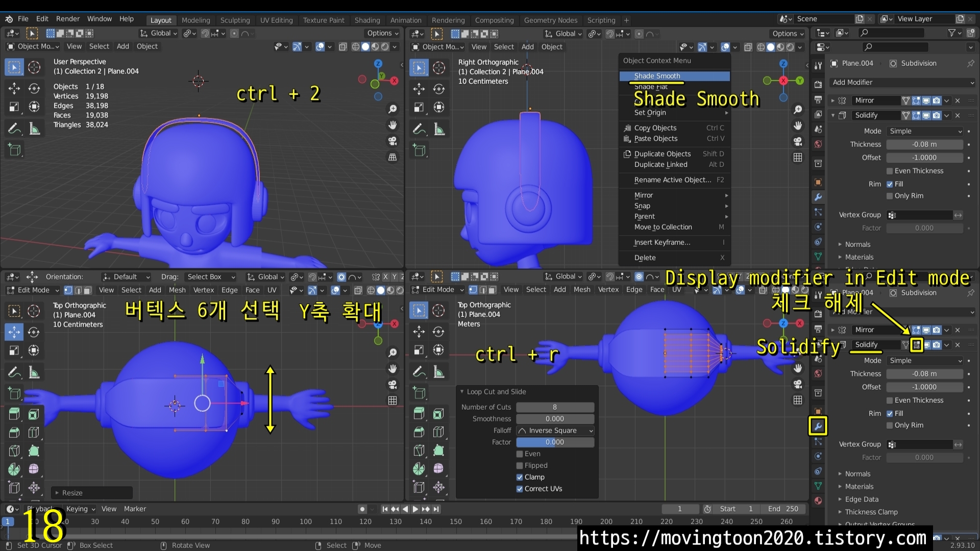Viewport: 980px width, 551px height.
Task: Pin the upper Properties editor context
Action: click(970, 63)
